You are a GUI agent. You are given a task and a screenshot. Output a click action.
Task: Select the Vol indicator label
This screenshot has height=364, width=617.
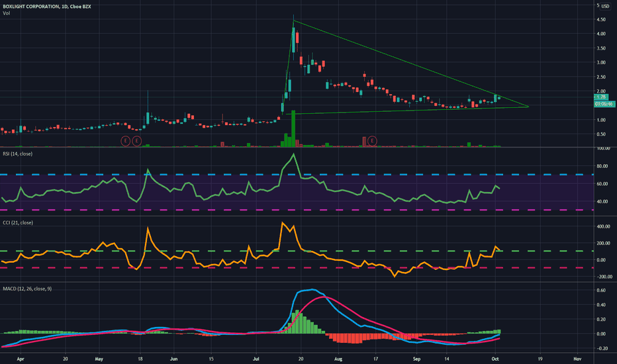(x=7, y=13)
